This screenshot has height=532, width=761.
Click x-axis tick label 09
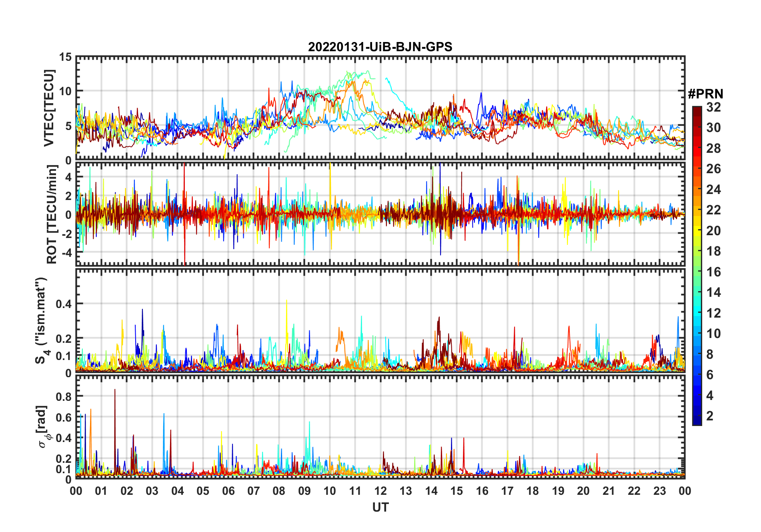[304, 491]
